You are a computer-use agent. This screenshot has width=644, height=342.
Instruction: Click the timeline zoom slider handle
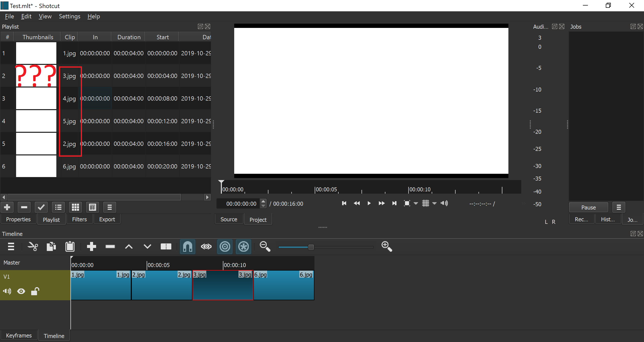(311, 247)
